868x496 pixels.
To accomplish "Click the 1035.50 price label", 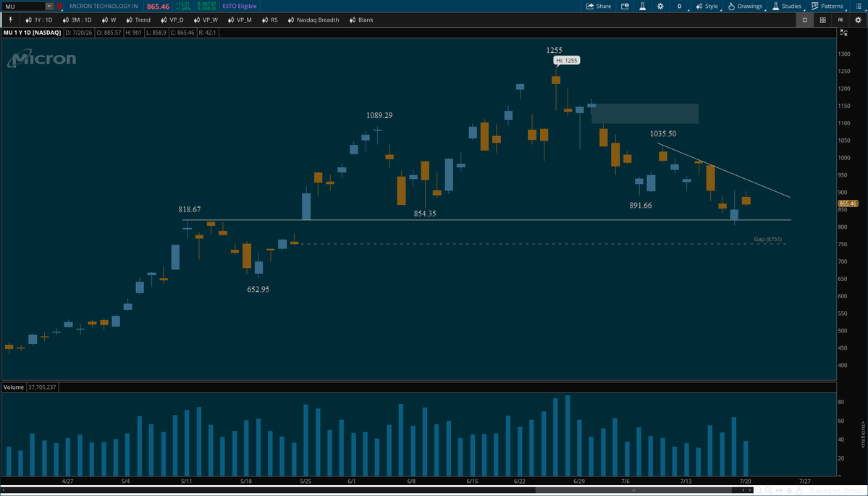I will [x=663, y=133].
